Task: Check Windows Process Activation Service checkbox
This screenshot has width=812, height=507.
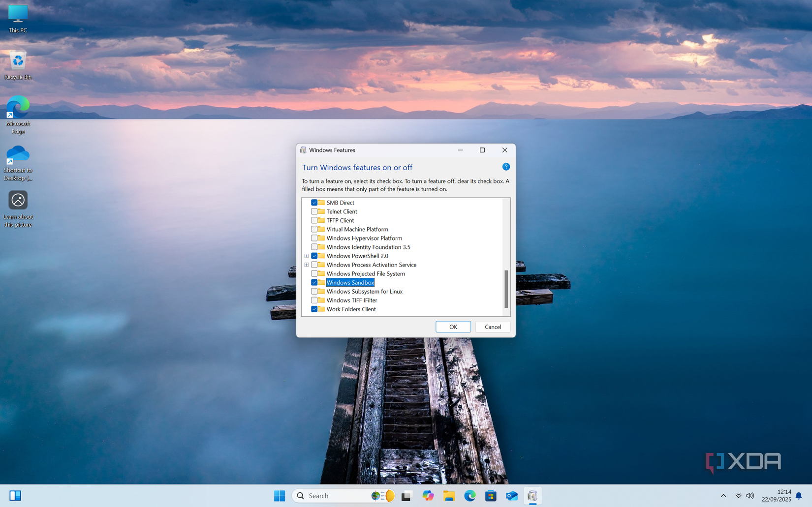Action: point(314,265)
